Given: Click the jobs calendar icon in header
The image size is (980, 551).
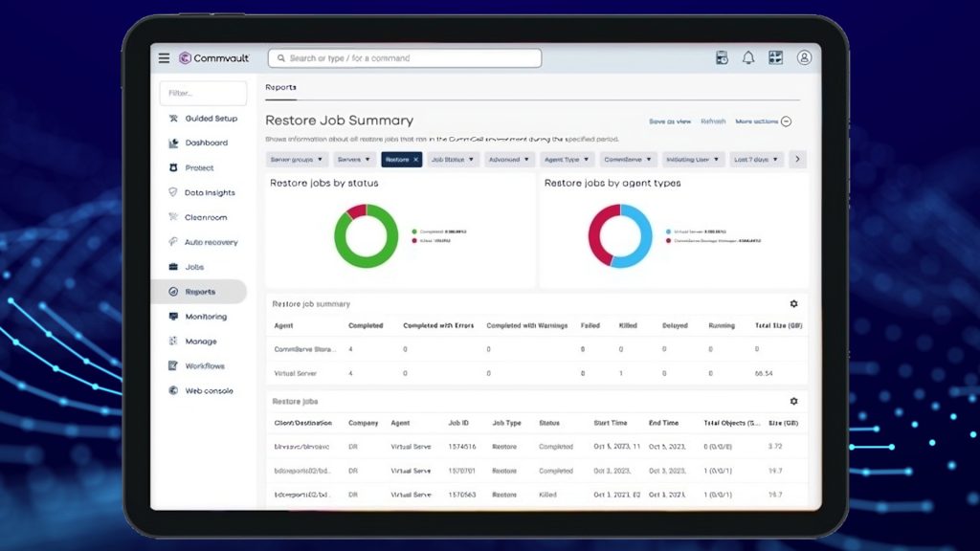Looking at the screenshot, I should coord(722,58).
